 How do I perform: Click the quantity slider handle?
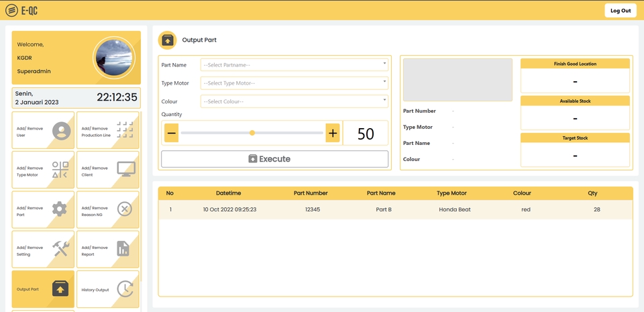252,133
